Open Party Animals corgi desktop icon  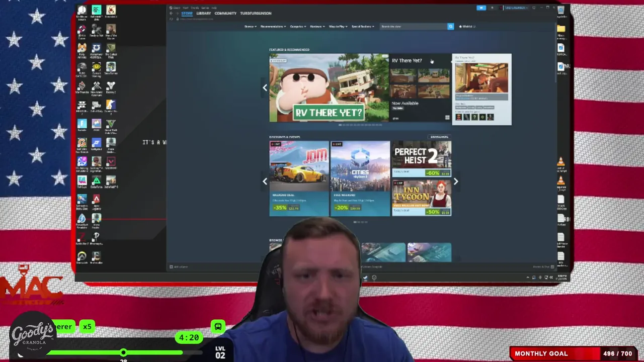coord(82,50)
